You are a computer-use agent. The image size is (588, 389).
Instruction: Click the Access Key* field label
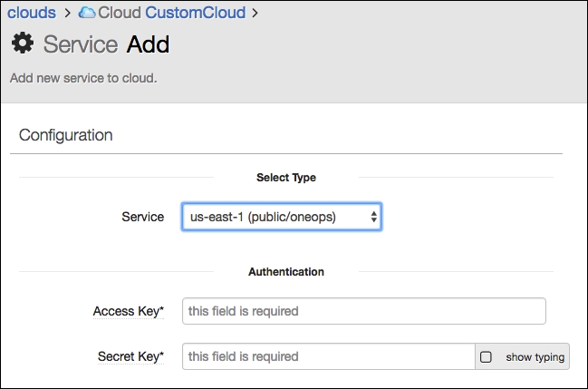pos(129,311)
